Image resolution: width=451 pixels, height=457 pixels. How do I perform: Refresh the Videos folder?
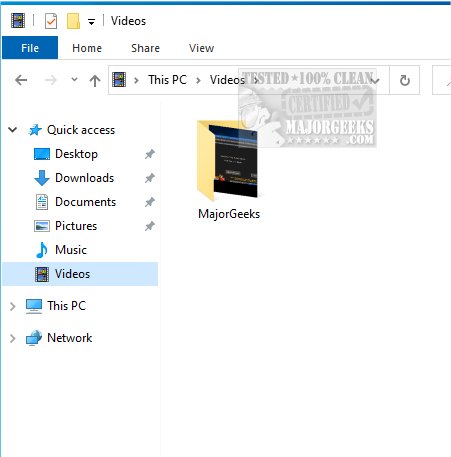click(405, 80)
